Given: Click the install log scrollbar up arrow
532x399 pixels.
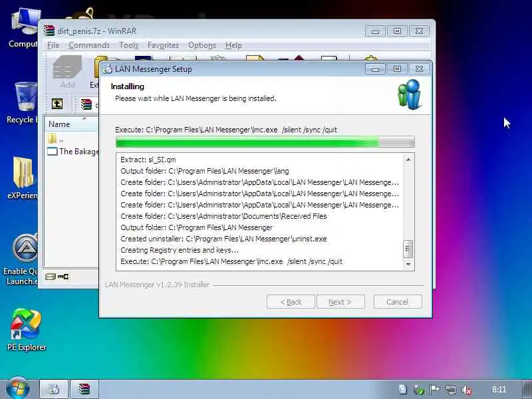Looking at the screenshot, I should [408, 159].
